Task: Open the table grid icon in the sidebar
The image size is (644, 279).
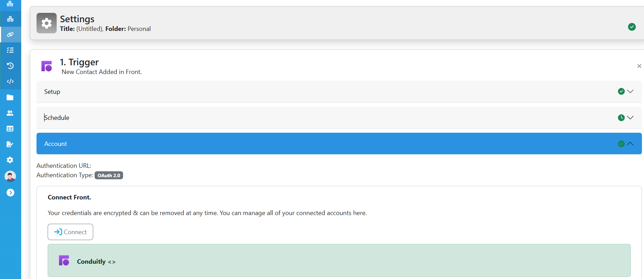Action: click(10, 129)
